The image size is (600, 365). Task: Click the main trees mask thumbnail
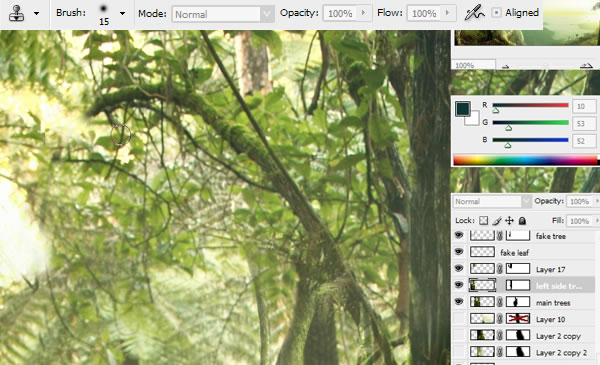click(518, 302)
